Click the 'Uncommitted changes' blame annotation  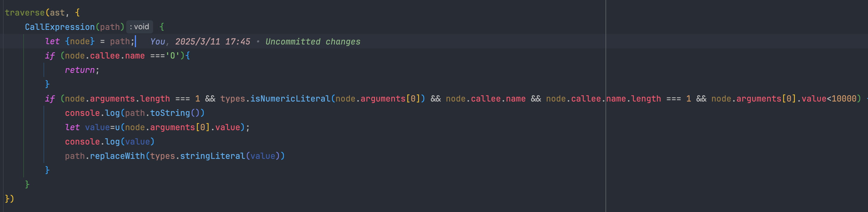click(x=313, y=42)
